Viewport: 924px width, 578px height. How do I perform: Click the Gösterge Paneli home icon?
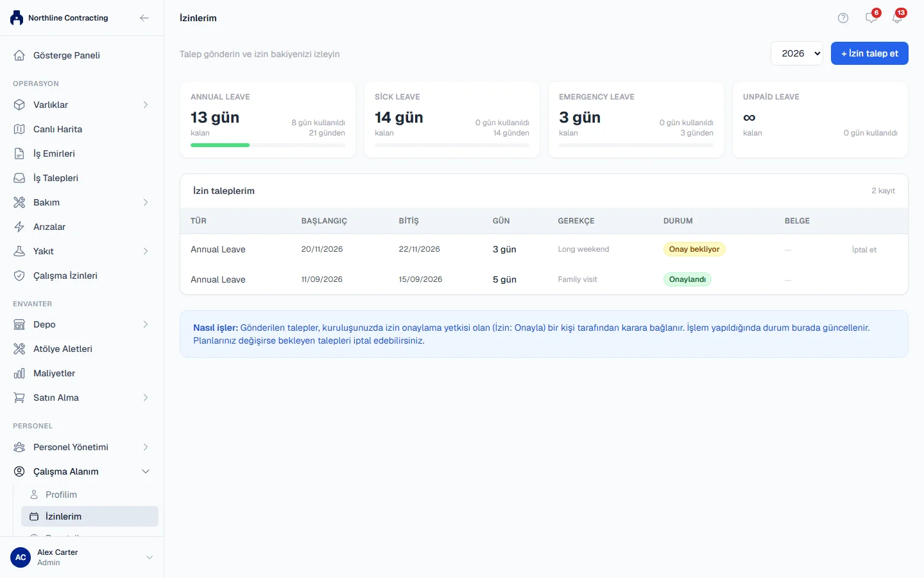coord(19,55)
